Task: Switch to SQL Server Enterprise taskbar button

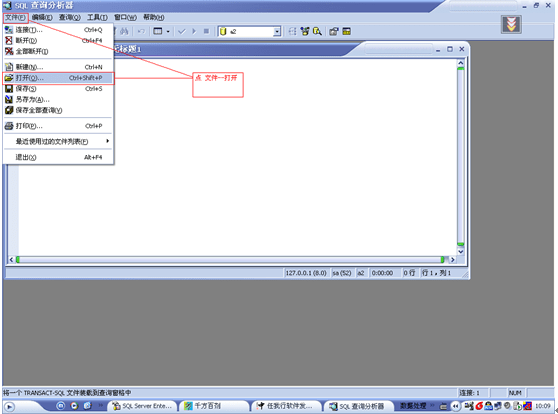Action: [x=142, y=406]
